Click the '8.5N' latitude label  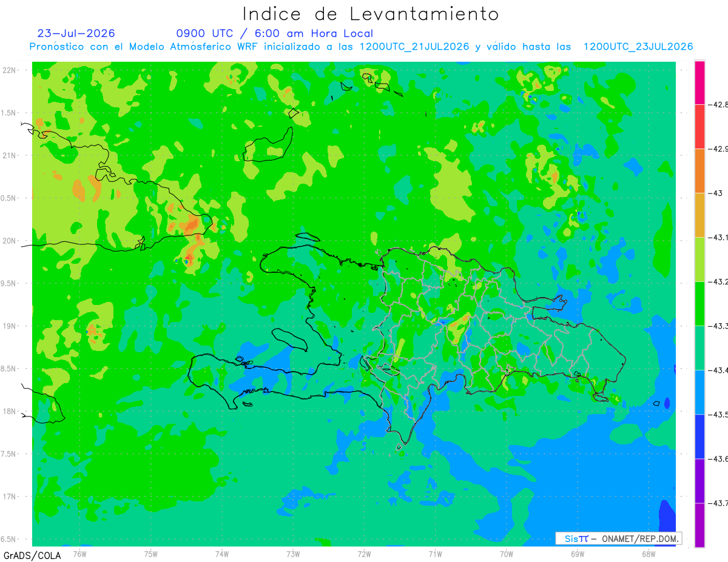(x=9, y=369)
